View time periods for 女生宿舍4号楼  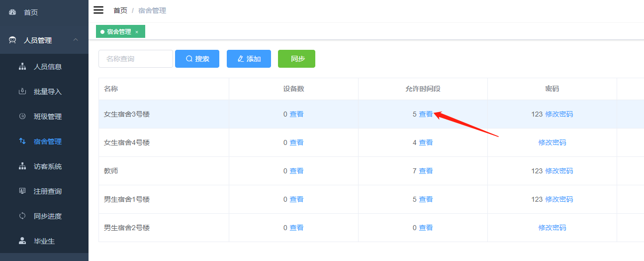426,142
